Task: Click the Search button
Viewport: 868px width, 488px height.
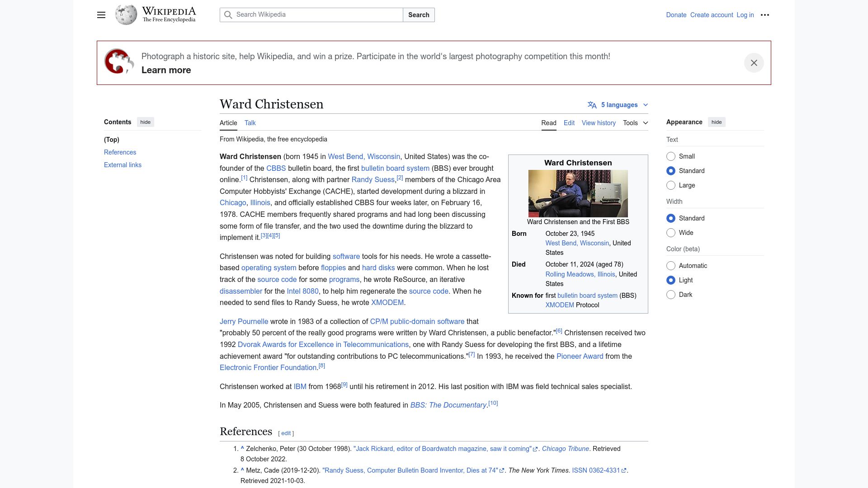Action: click(419, 15)
